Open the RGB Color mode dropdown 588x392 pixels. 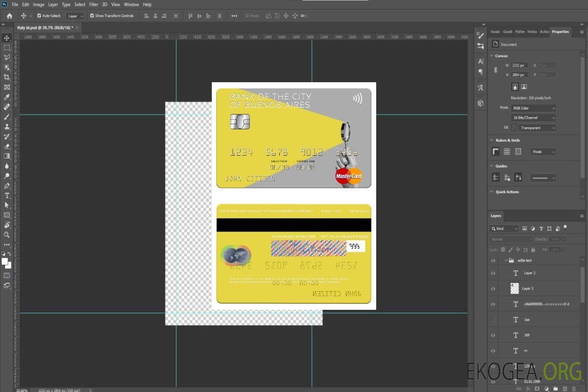[534, 108]
